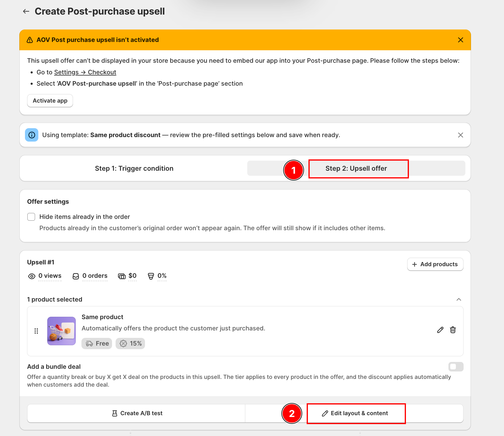Image resolution: width=504 pixels, height=436 pixels.
Task: Click the warning triangle icon in banner
Action: [x=30, y=40]
